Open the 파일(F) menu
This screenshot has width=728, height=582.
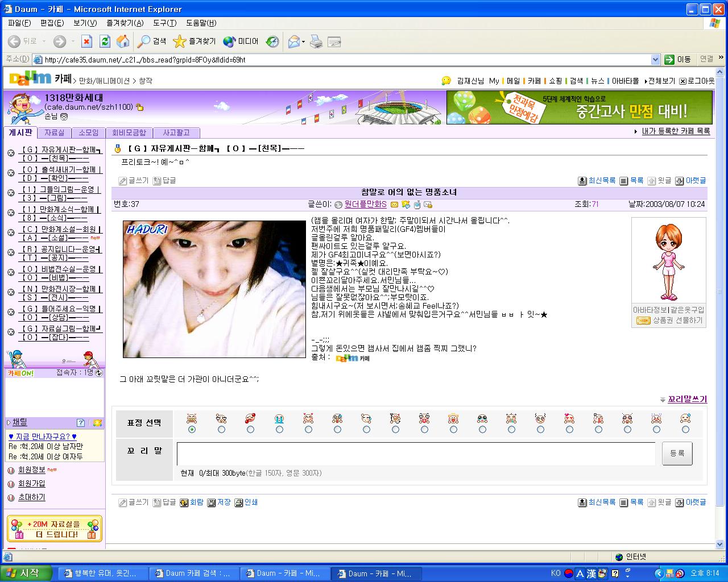(x=19, y=23)
